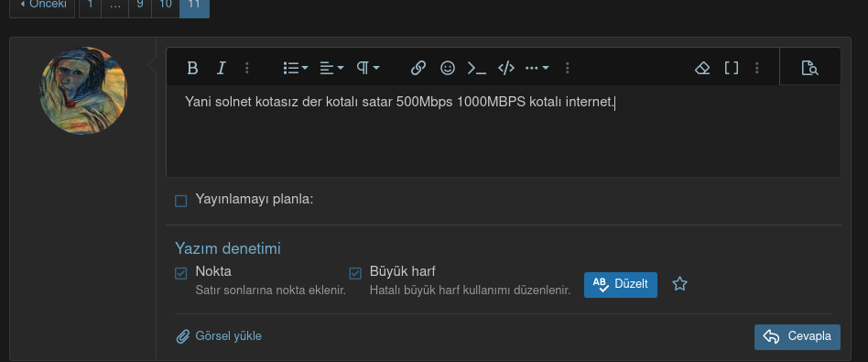This screenshot has width=868, height=362.
Task: Preview the post with the page magnifier icon
Action: (x=810, y=68)
